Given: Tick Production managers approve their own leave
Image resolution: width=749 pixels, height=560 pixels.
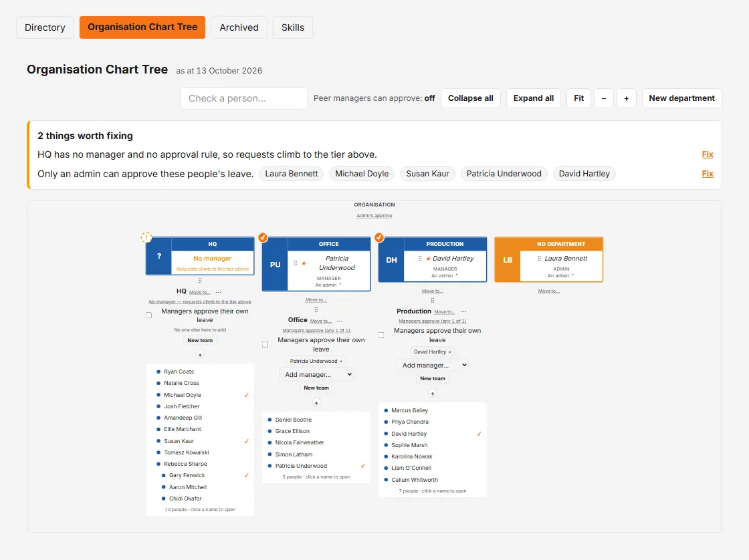Looking at the screenshot, I should point(381,335).
